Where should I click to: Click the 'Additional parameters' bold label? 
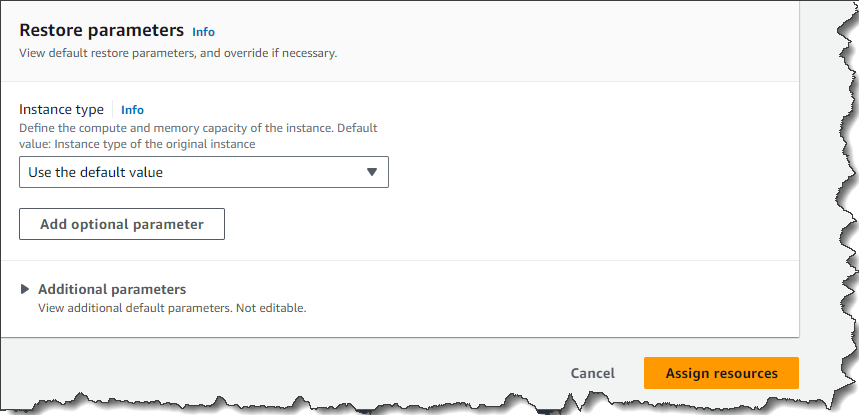click(x=112, y=289)
